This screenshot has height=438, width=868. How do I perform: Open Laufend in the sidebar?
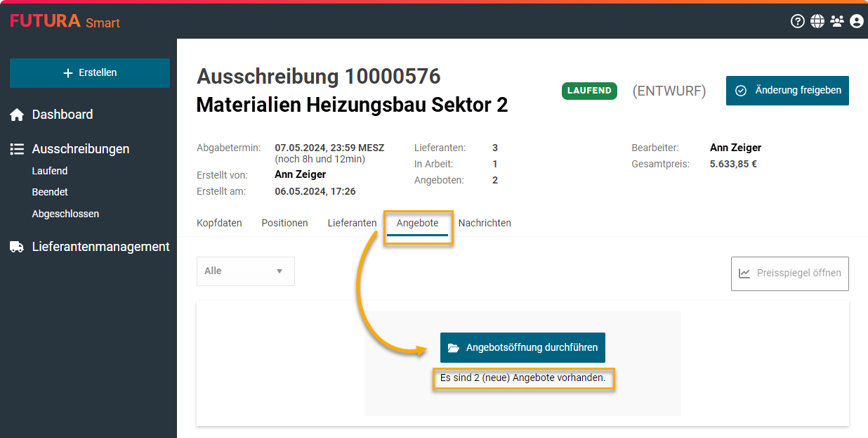(49, 171)
